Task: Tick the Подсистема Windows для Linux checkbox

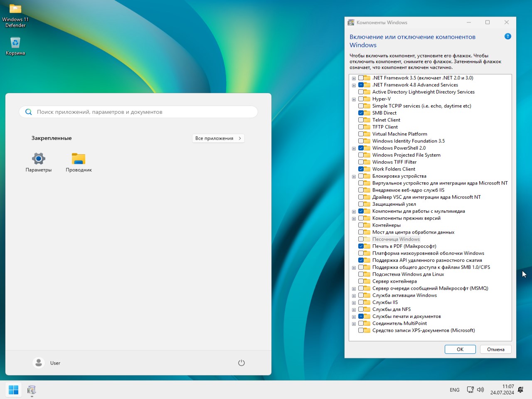Action: tap(361, 274)
